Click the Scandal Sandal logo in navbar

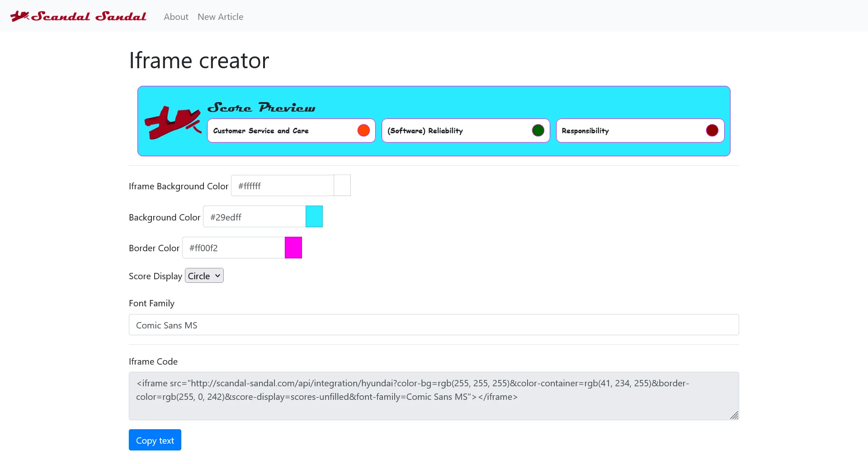point(78,17)
